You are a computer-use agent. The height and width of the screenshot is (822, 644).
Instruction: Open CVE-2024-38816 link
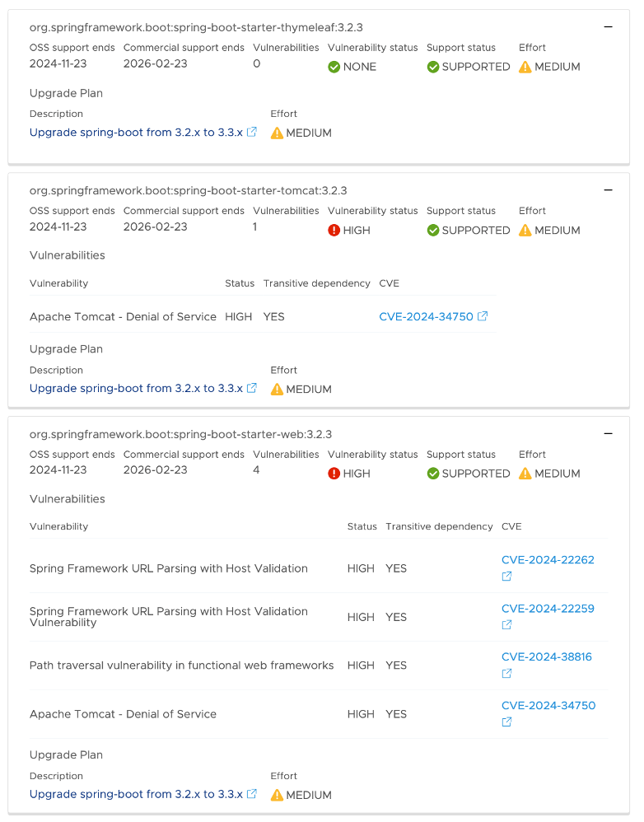547,657
